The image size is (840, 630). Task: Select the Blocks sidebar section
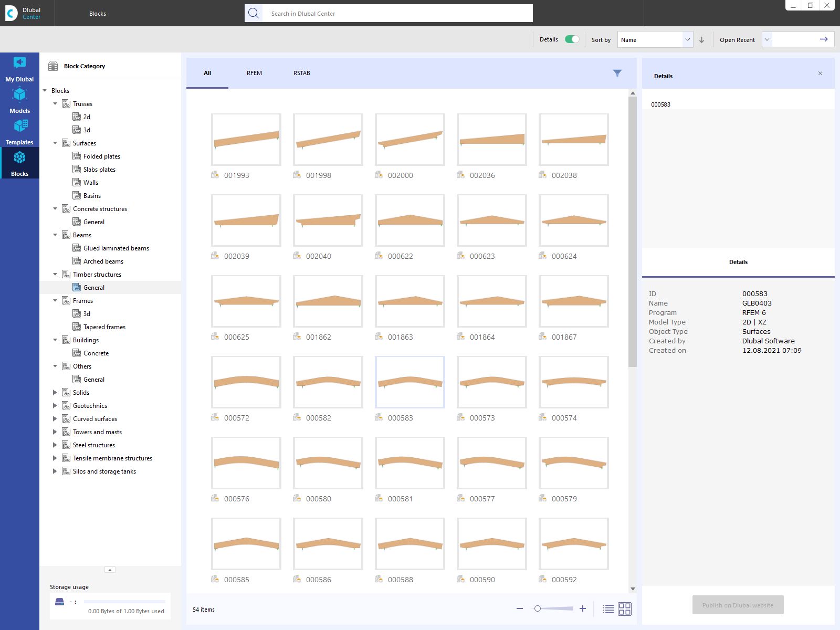pyautogui.click(x=19, y=163)
